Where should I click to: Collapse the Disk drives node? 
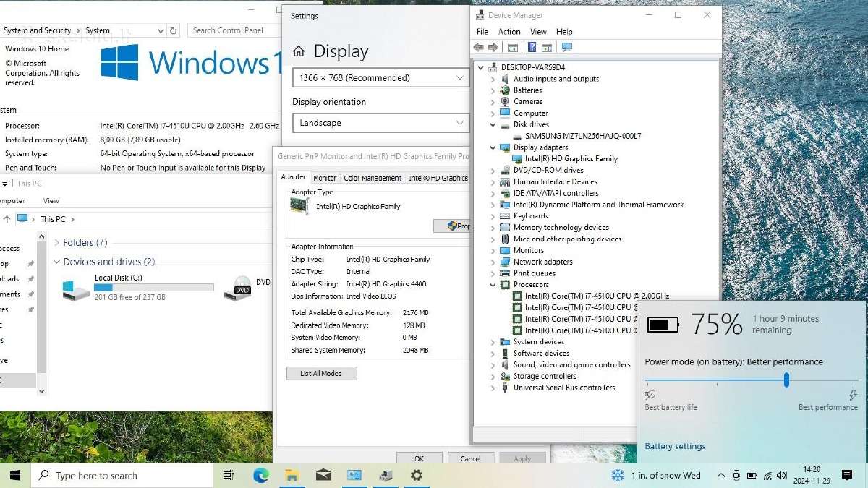[493, 125]
